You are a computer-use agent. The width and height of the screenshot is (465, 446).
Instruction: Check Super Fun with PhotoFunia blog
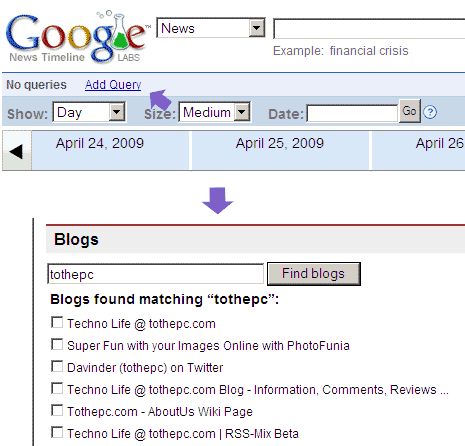[x=57, y=344]
